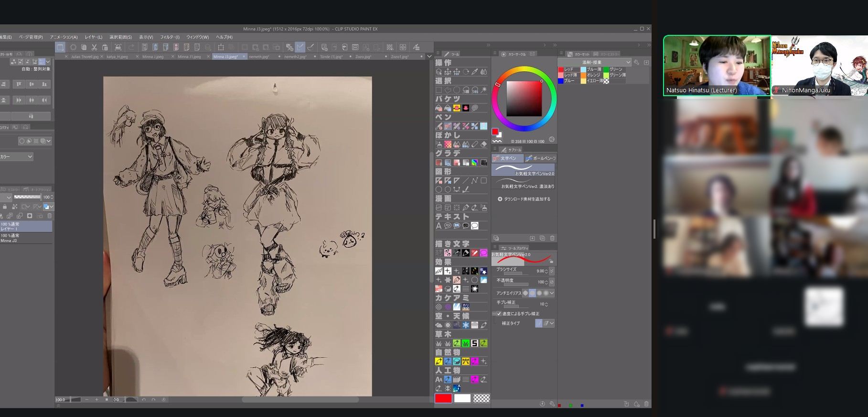The height and width of the screenshot is (417, 868).
Task: Select the snowflake weather brush
Action: pyautogui.click(x=466, y=325)
